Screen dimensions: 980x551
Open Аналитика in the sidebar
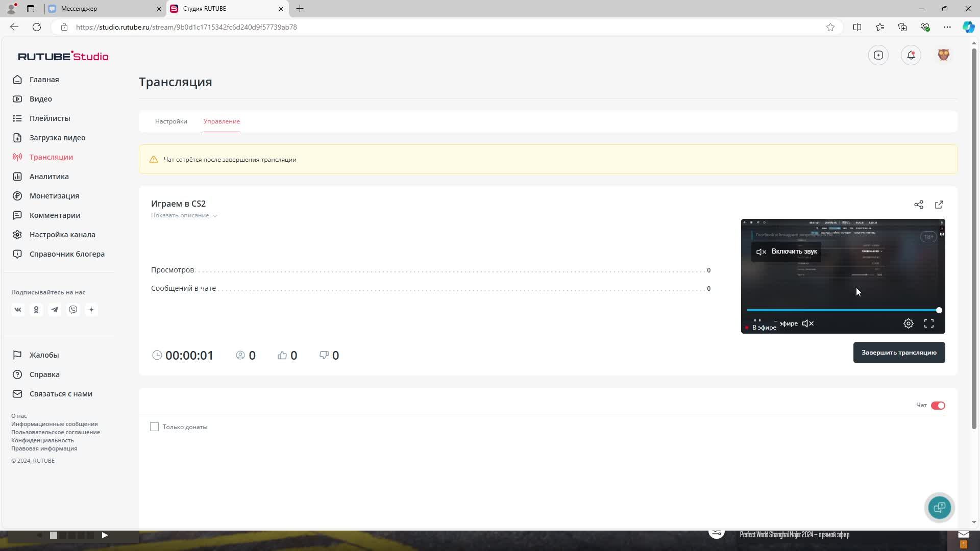pyautogui.click(x=49, y=177)
